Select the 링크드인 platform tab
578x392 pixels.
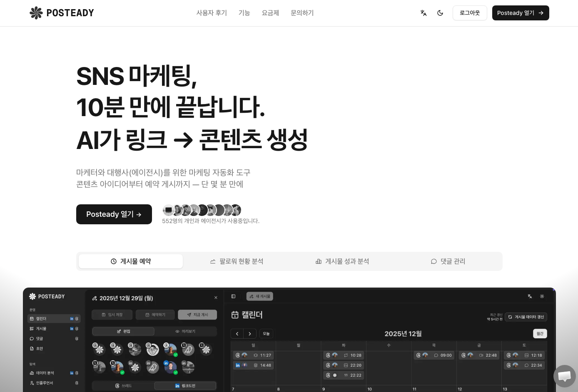coord(185,386)
